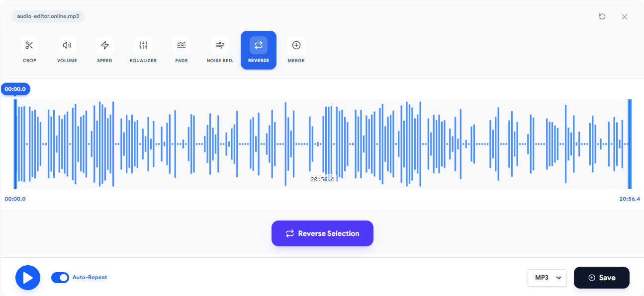Image resolution: width=644 pixels, height=296 pixels.
Task: Click the right selection end handle
Action: (x=630, y=144)
